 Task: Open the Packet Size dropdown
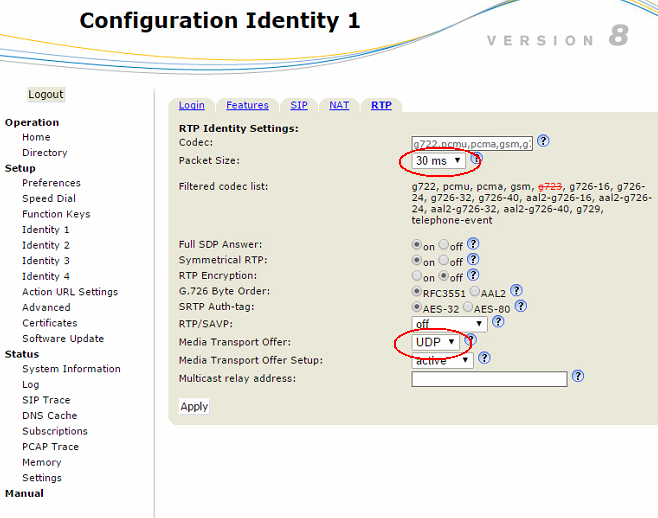click(439, 161)
